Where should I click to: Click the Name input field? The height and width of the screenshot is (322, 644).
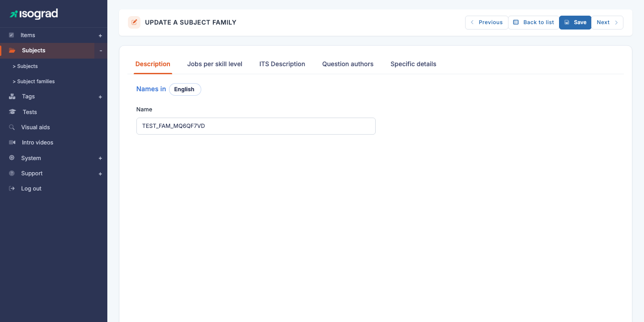pos(256,126)
